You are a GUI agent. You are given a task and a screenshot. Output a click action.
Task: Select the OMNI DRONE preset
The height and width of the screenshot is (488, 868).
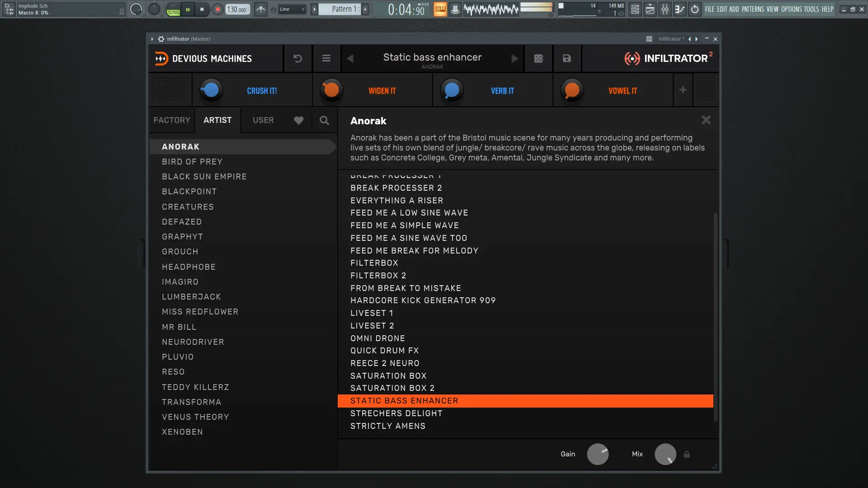[377, 338]
